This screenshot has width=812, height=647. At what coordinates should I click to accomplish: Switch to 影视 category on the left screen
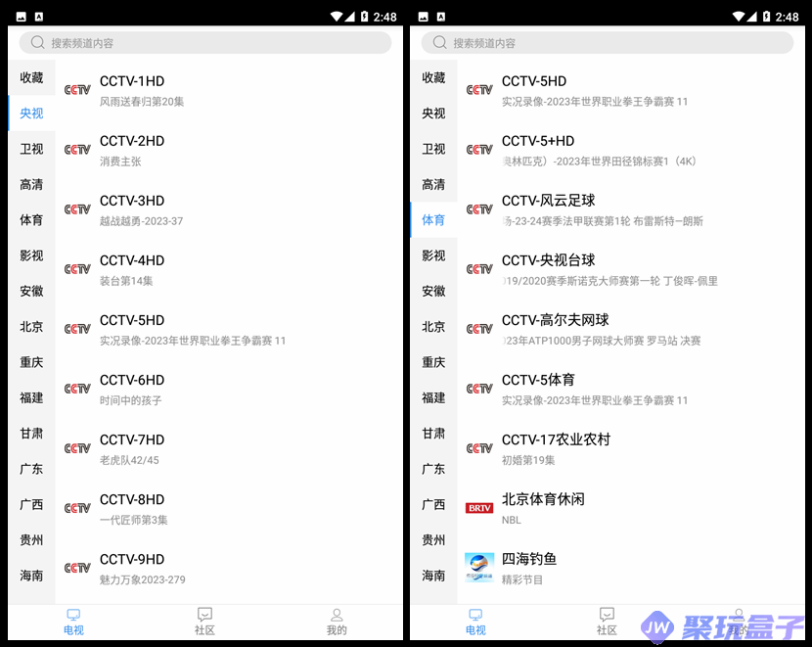(x=31, y=255)
